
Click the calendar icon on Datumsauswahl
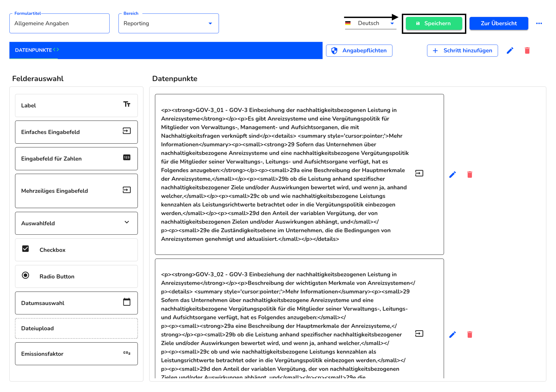127,302
